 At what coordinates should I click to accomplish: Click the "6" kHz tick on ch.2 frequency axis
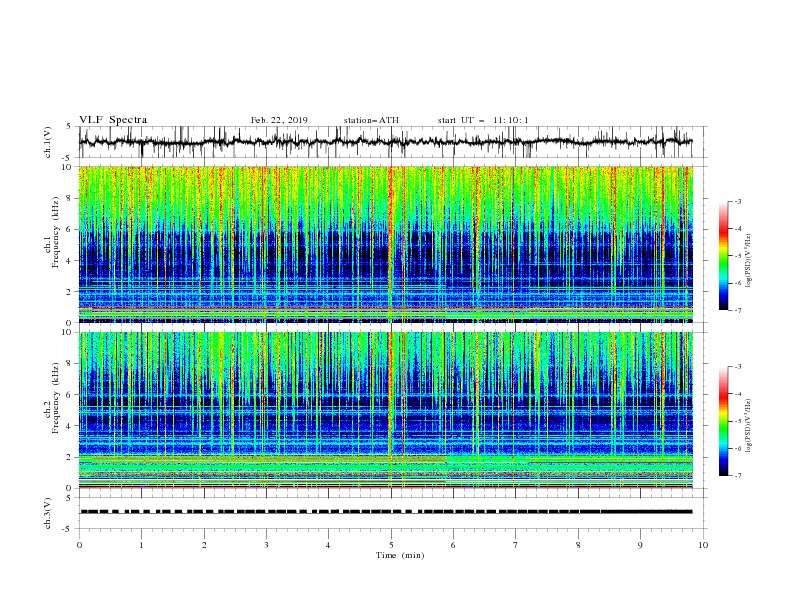point(69,395)
